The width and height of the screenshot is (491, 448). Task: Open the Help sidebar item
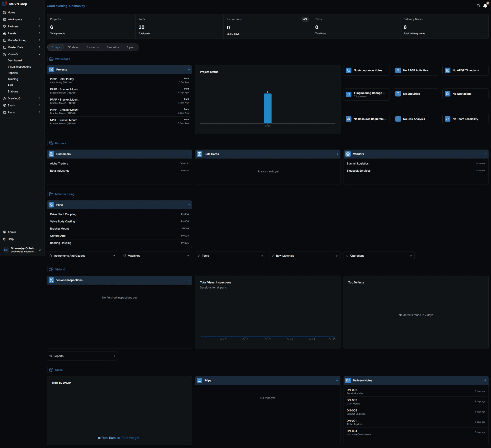(22, 239)
